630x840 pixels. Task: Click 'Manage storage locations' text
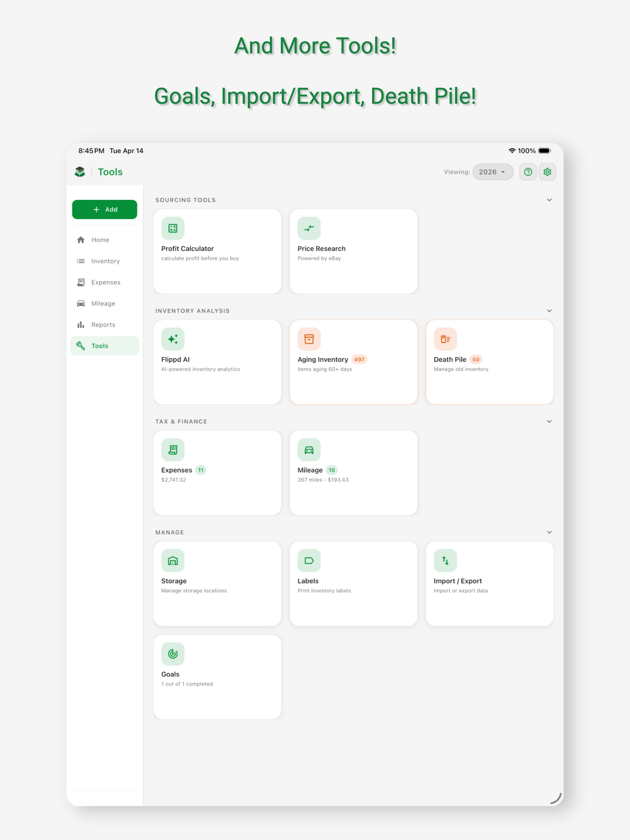point(194,591)
